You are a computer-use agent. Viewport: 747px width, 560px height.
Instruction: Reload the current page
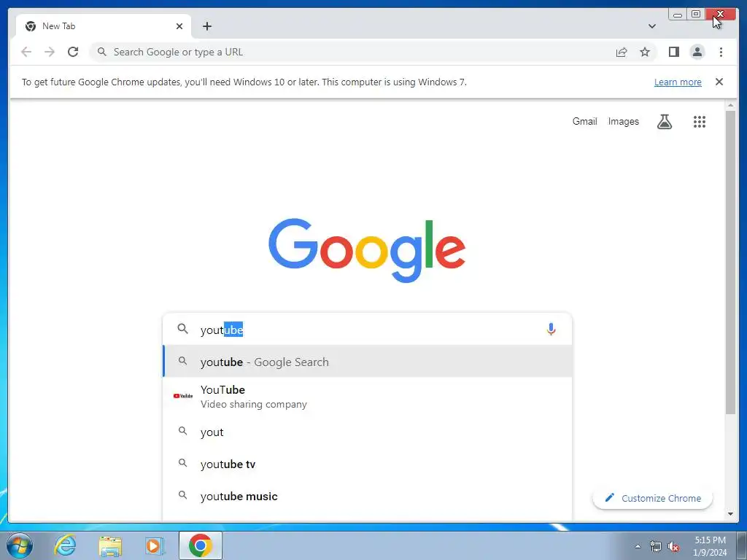click(73, 52)
